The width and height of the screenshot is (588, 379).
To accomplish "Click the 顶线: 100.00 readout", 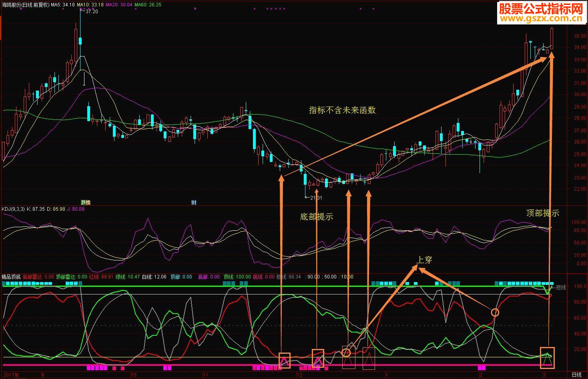I will pyautogui.click(x=237, y=277).
